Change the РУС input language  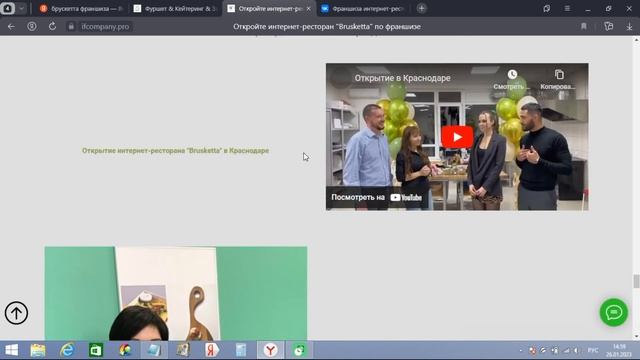click(593, 351)
